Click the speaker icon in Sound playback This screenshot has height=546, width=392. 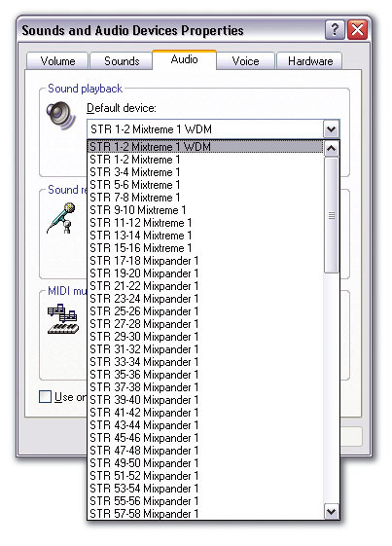tap(61, 116)
